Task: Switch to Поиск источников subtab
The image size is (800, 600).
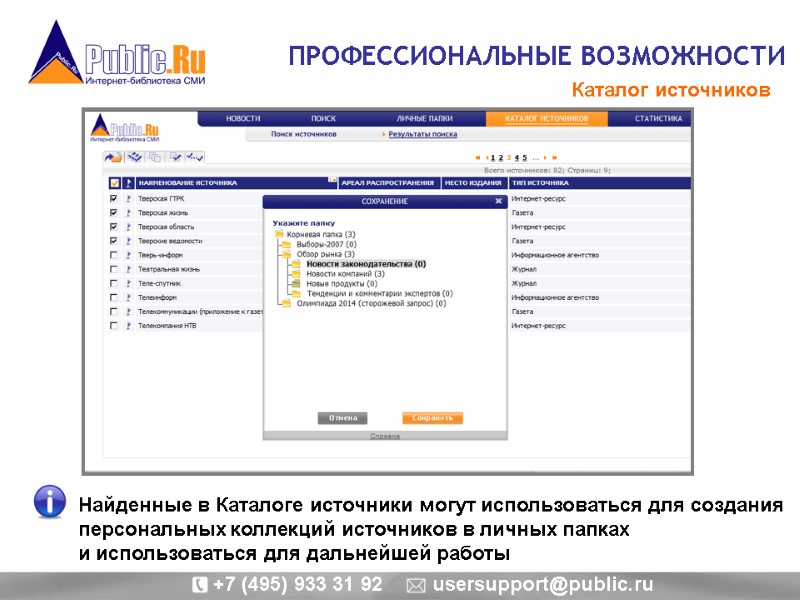Action: [x=304, y=134]
